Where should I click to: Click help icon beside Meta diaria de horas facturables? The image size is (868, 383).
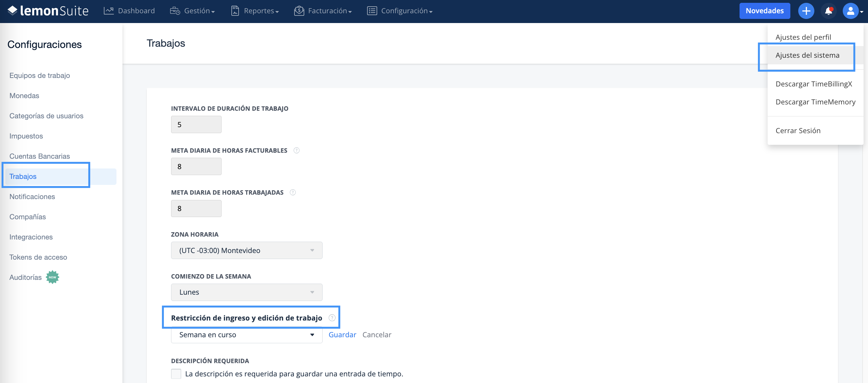point(296,150)
